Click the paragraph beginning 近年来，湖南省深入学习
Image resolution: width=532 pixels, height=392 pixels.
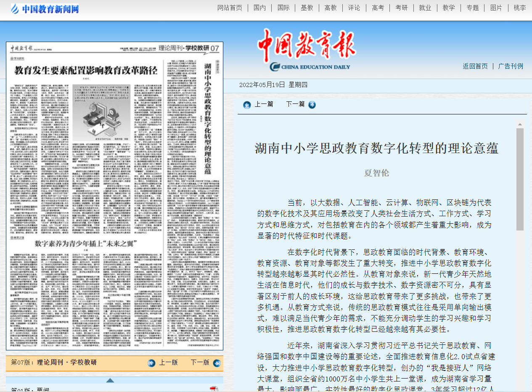376,366
